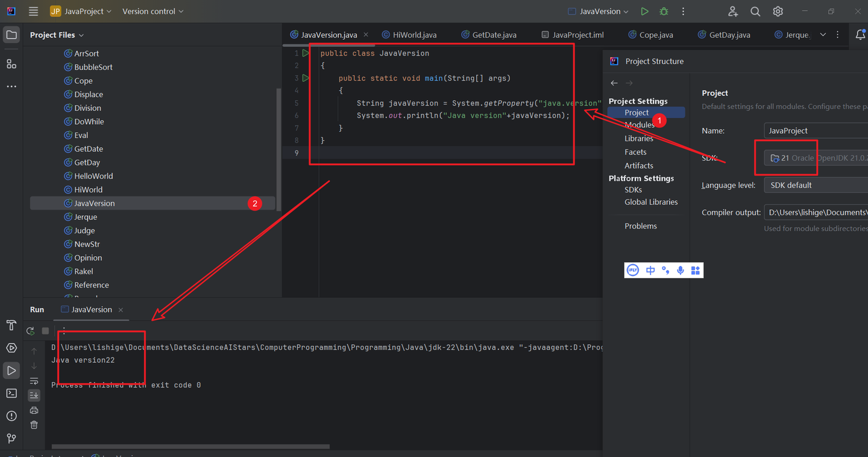Open the Notifications bell
The image size is (868, 457).
coord(860,35)
